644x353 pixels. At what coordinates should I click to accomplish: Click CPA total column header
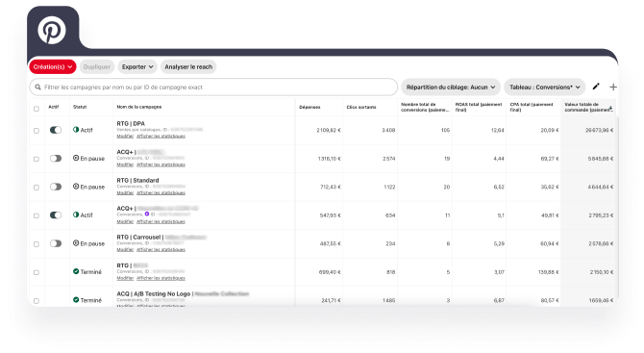[532, 107]
